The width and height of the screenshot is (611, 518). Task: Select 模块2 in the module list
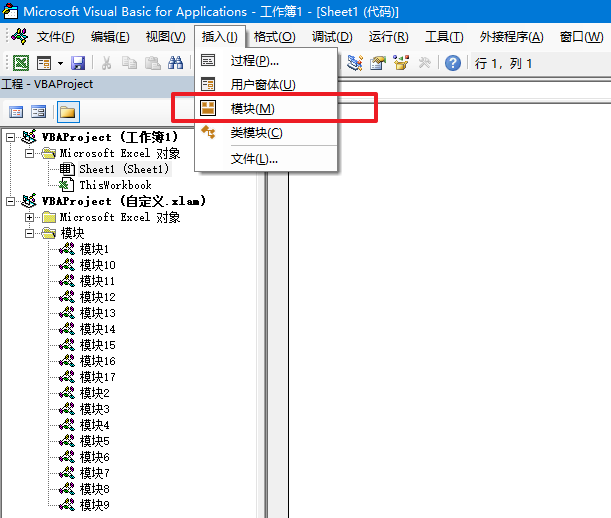coord(95,393)
